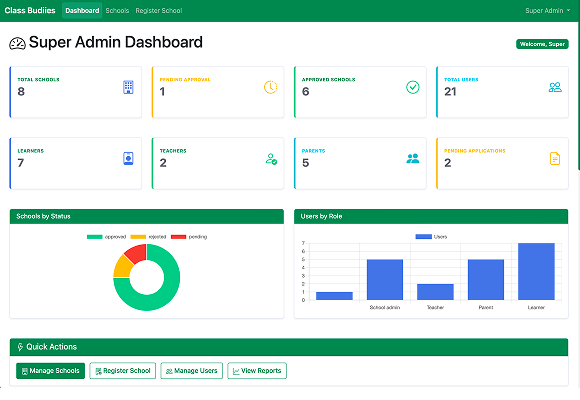Click the Manage Schools button

click(x=51, y=370)
